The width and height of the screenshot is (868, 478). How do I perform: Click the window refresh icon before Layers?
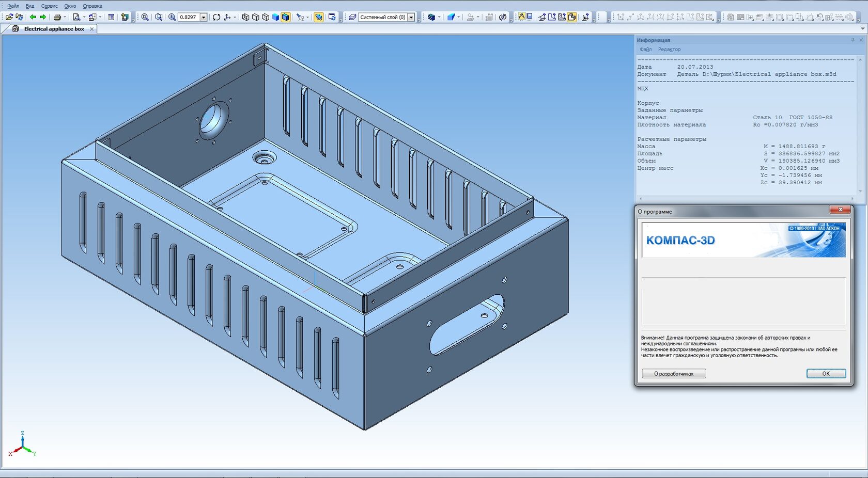tap(332, 17)
